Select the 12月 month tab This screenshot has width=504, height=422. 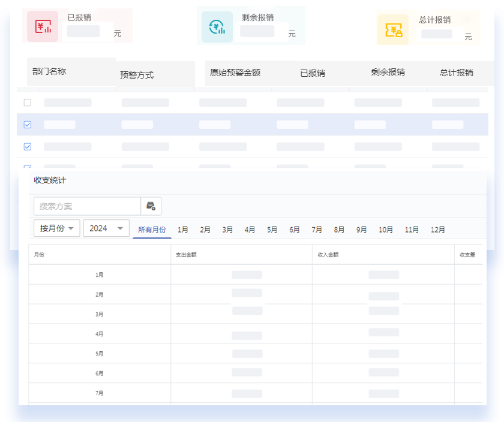tap(437, 228)
